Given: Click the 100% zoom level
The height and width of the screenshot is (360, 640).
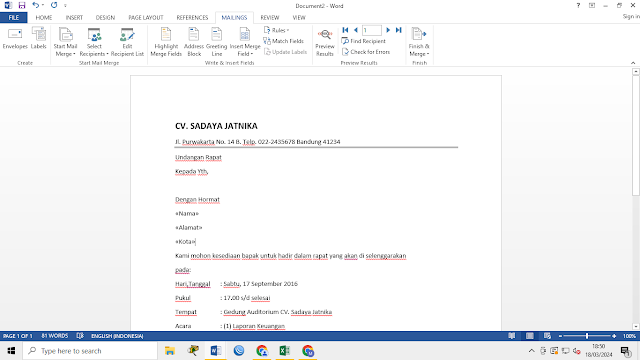Looking at the screenshot, I should coord(629,336).
